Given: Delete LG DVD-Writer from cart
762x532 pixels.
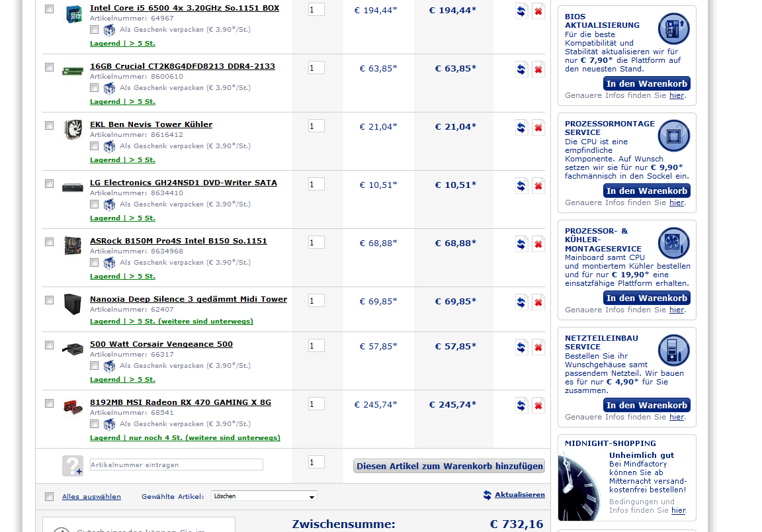Looking at the screenshot, I should tap(538, 186).
